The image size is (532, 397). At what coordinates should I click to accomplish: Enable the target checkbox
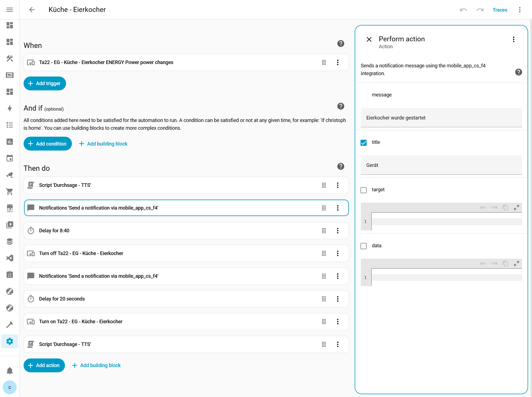[364, 190]
